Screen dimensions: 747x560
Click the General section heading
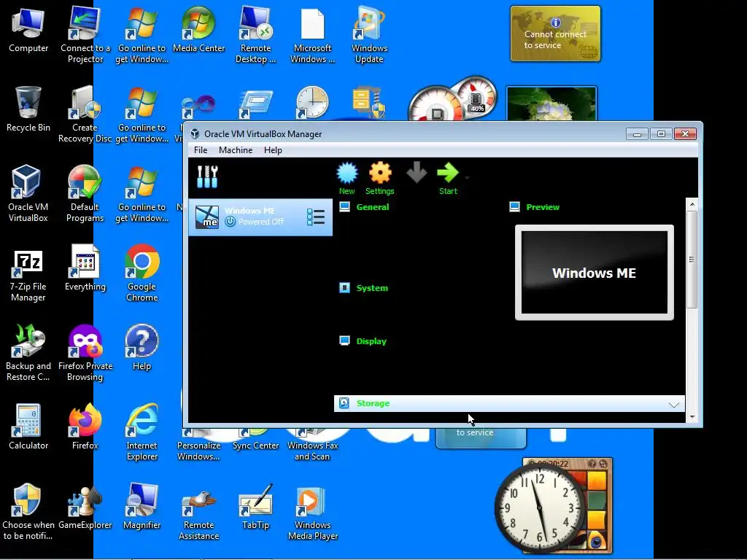click(x=373, y=207)
